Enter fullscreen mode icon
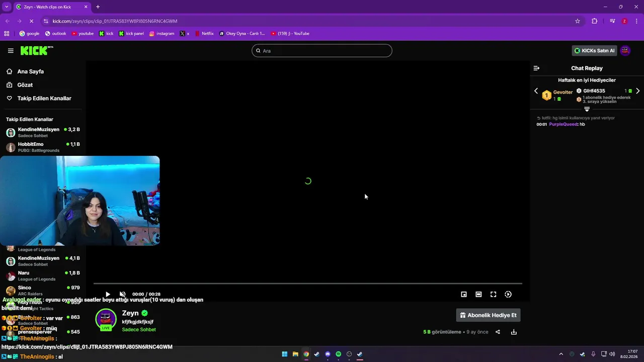 tap(493, 294)
